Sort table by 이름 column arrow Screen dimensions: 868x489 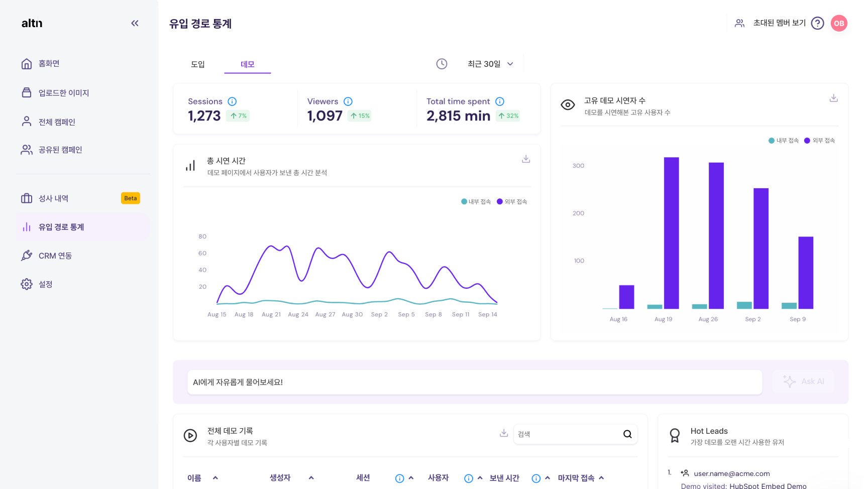[215, 478]
